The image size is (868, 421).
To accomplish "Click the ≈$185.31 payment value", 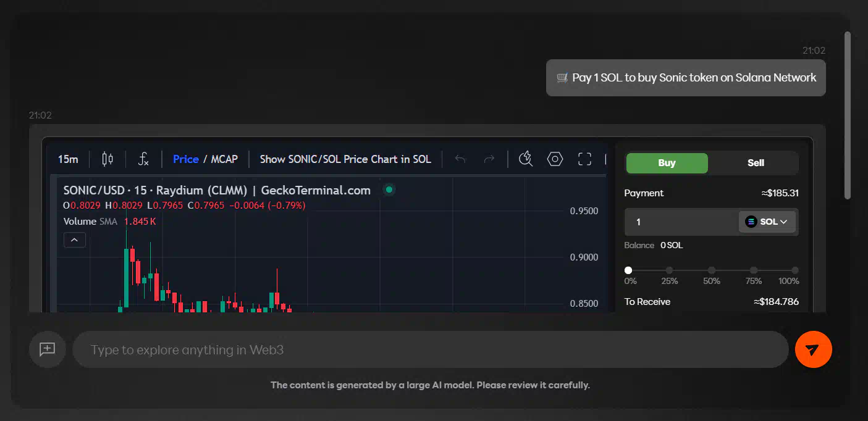I will coord(780,193).
